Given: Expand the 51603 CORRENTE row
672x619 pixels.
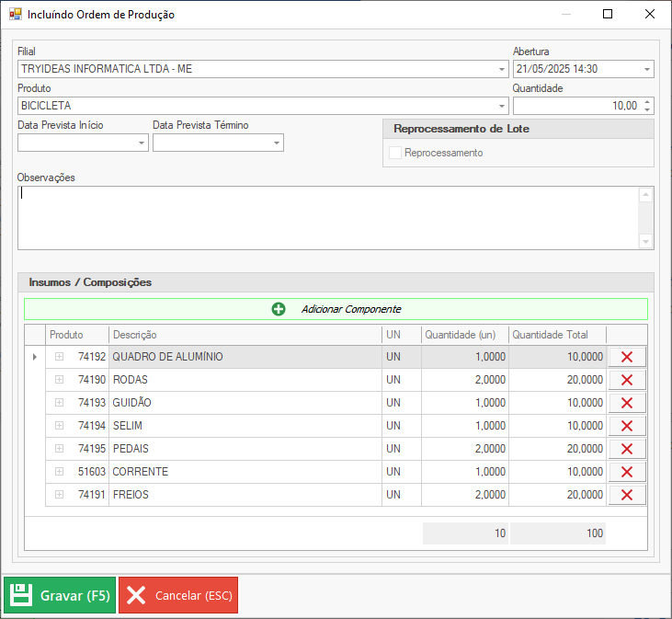Looking at the screenshot, I should (x=59, y=472).
